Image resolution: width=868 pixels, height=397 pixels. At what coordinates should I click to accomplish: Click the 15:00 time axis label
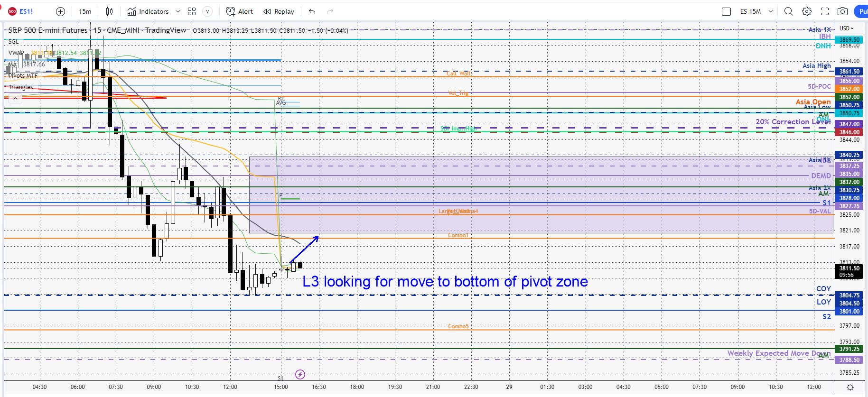coord(281,387)
